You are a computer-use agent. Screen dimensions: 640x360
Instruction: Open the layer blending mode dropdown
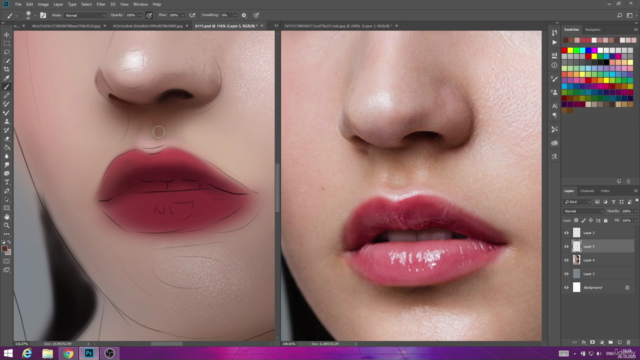pyautogui.click(x=583, y=211)
